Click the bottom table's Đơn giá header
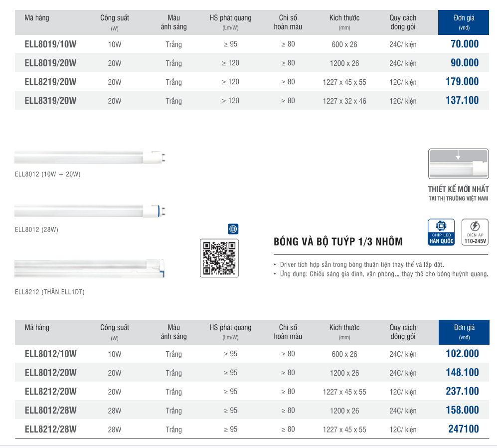Image resolution: width=497 pixels, height=448 pixels. [464, 332]
